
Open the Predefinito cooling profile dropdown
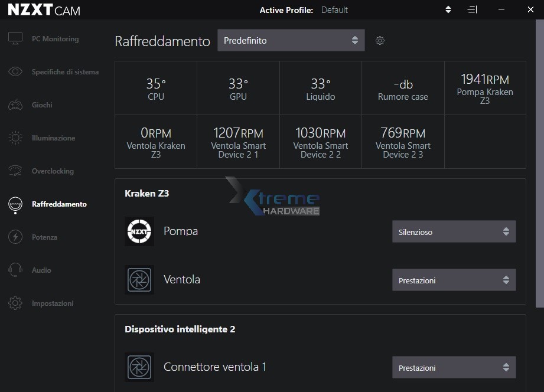[291, 40]
